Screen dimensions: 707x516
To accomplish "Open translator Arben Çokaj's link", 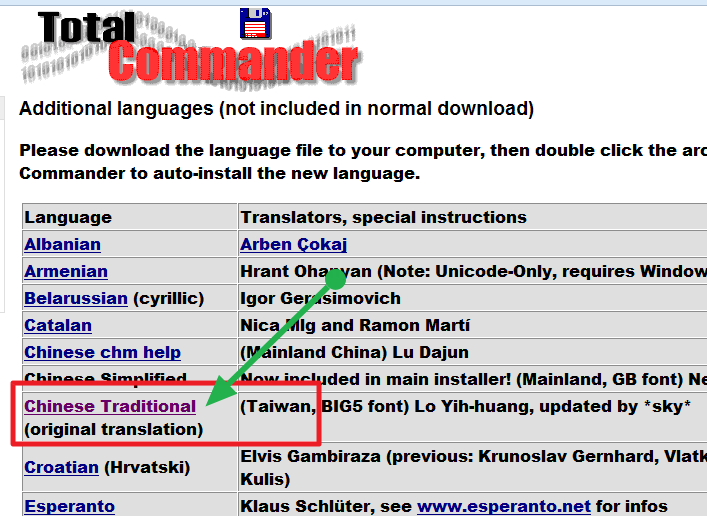I will tap(293, 244).
